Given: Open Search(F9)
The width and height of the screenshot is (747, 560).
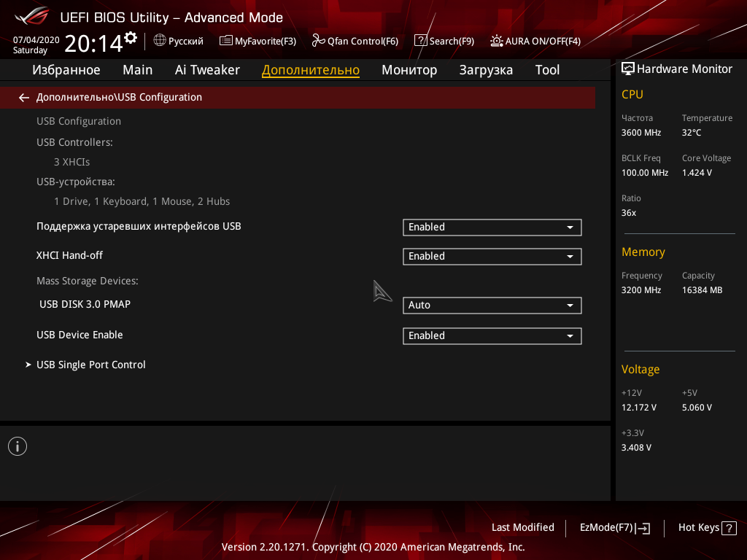Looking at the screenshot, I should [x=444, y=41].
